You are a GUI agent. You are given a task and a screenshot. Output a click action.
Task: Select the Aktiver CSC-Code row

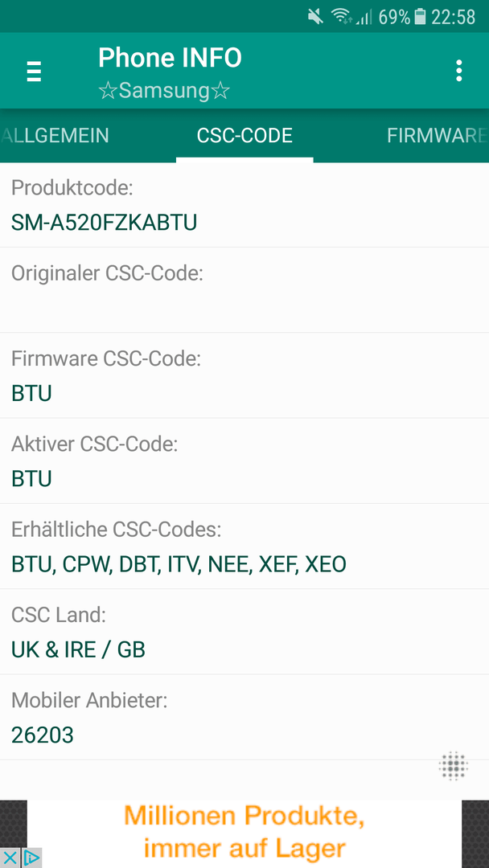(244, 461)
